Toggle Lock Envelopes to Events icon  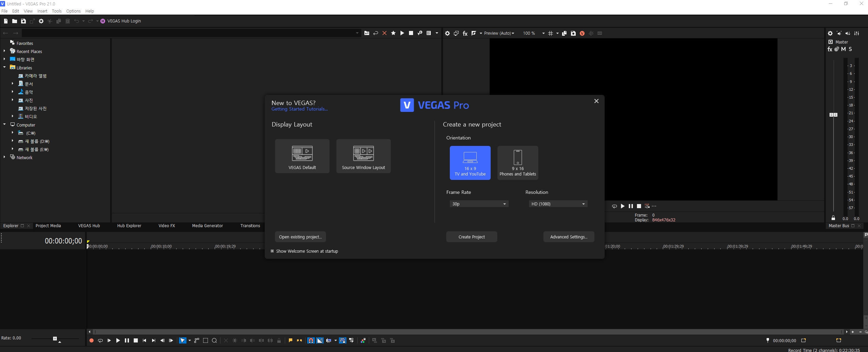coord(343,340)
